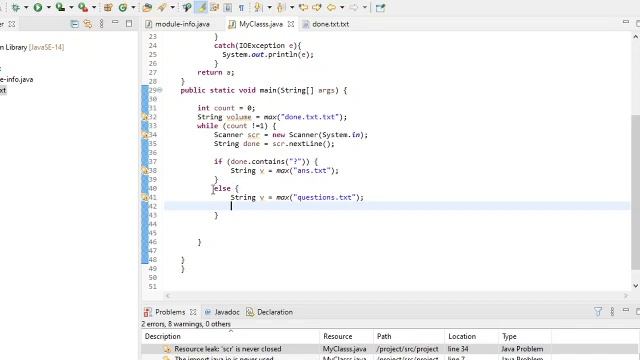The image size is (640, 360).
Task: Open the New Java Class dropdown arrow
Action: pyautogui.click(x=133, y=7)
